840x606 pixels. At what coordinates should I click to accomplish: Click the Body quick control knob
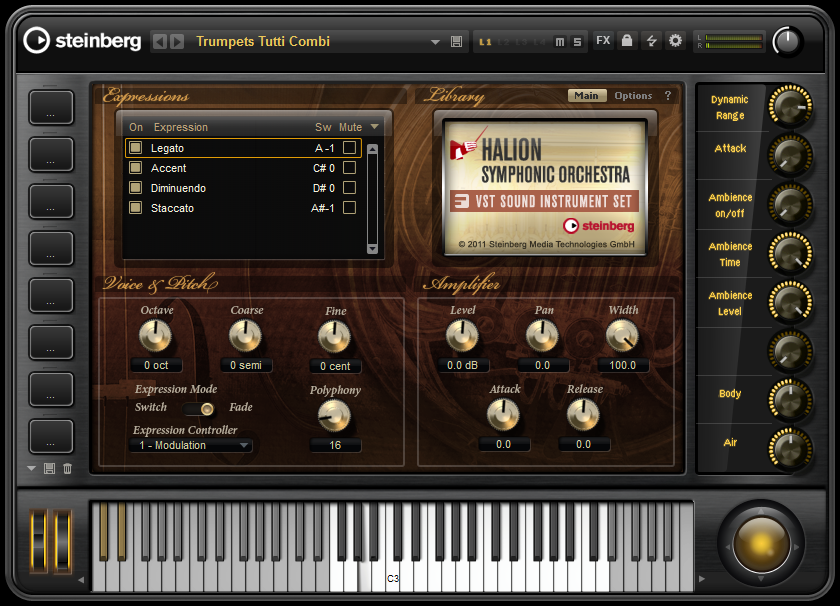pos(790,401)
